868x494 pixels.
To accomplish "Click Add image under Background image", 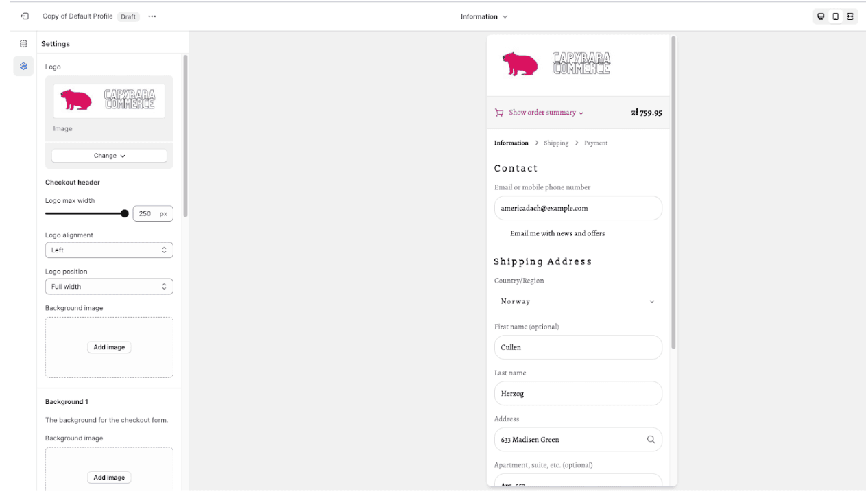I will [108, 347].
